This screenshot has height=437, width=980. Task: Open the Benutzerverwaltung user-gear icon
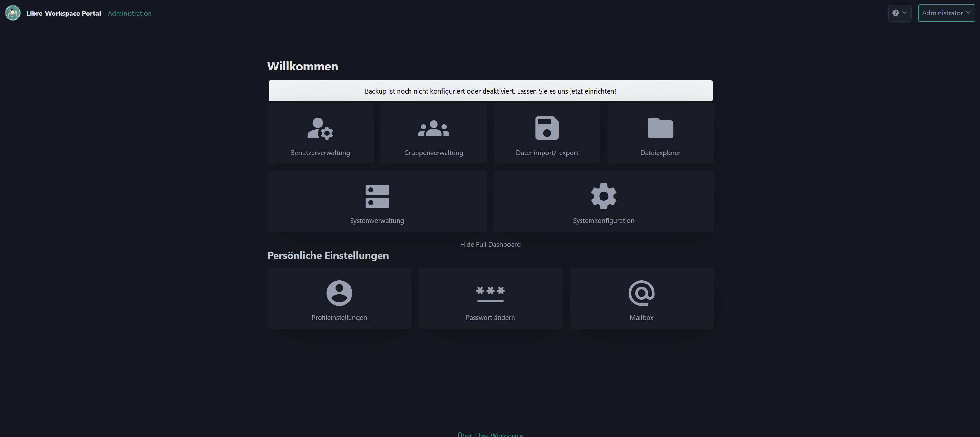pos(320,128)
